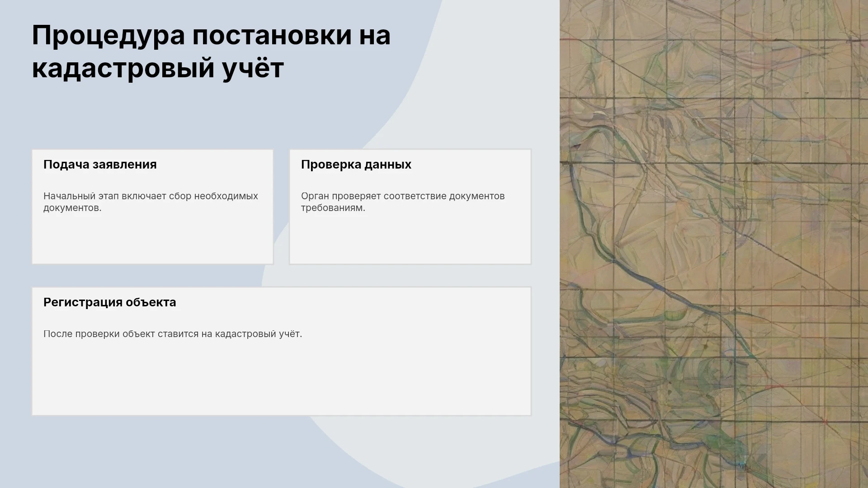The image size is (868, 488).
Task: Click the "Регистрация объекта" card heading
Action: point(110,302)
